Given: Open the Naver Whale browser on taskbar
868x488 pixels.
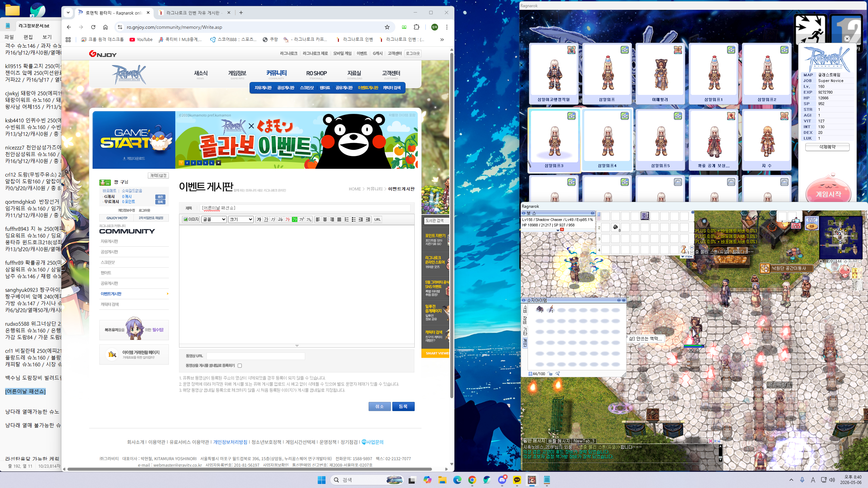Looking at the screenshot, I should [x=487, y=480].
